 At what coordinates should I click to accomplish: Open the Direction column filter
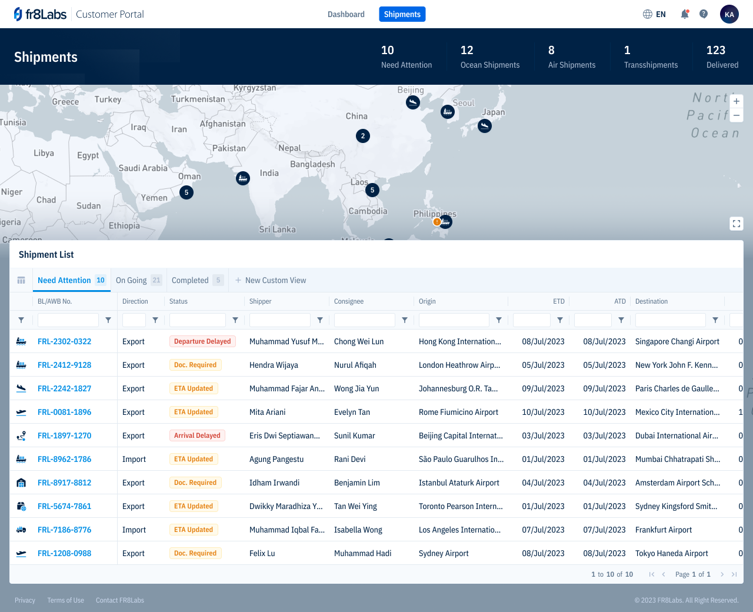click(x=155, y=320)
